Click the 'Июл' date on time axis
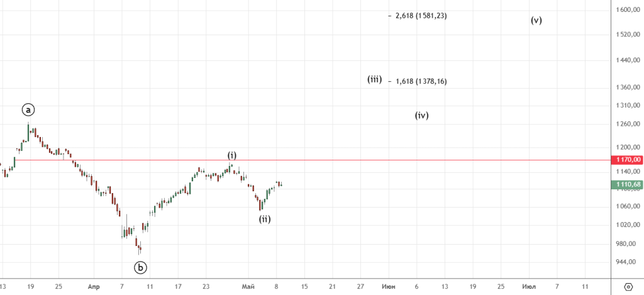The image size is (644, 295). (529, 286)
